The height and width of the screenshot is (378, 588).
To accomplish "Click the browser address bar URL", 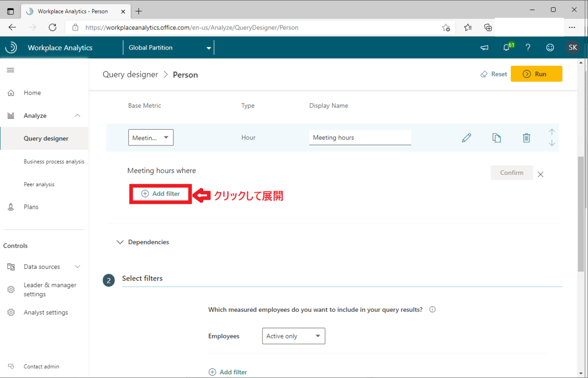I will coord(192,27).
